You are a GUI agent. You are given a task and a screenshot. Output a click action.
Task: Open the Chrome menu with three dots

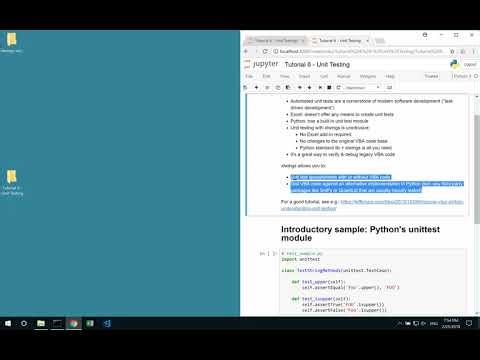pos(473,51)
